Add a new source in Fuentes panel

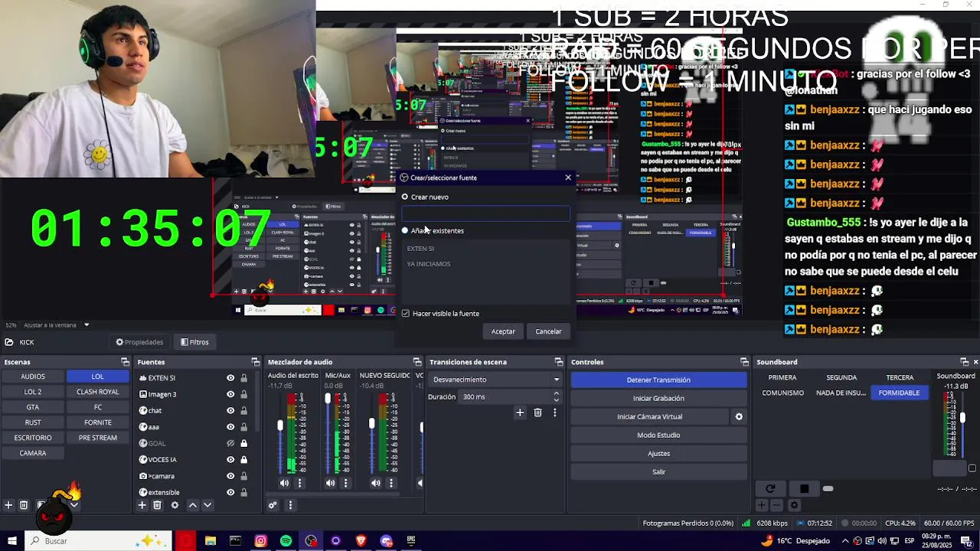(x=142, y=505)
